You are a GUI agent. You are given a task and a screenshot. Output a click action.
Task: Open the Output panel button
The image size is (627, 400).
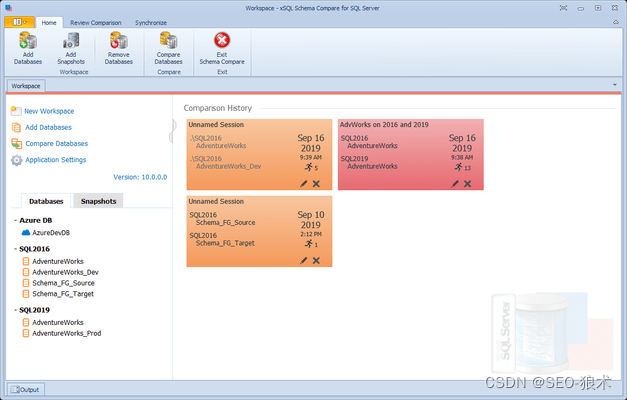pos(25,390)
